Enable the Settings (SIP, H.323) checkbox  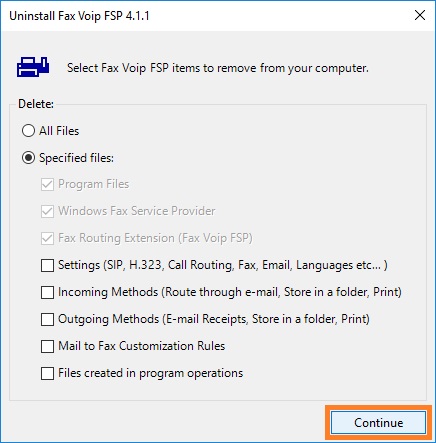point(47,265)
